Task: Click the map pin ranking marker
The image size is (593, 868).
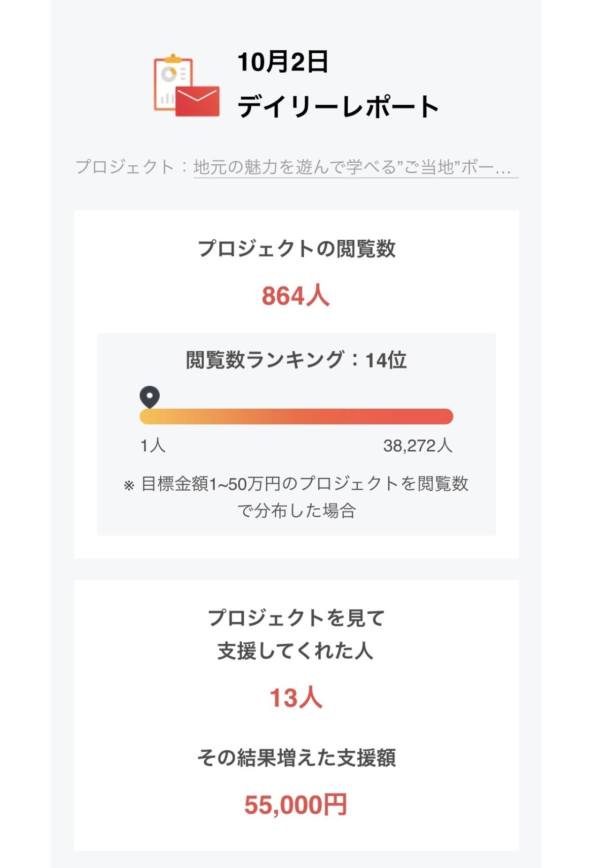Action: tap(150, 397)
